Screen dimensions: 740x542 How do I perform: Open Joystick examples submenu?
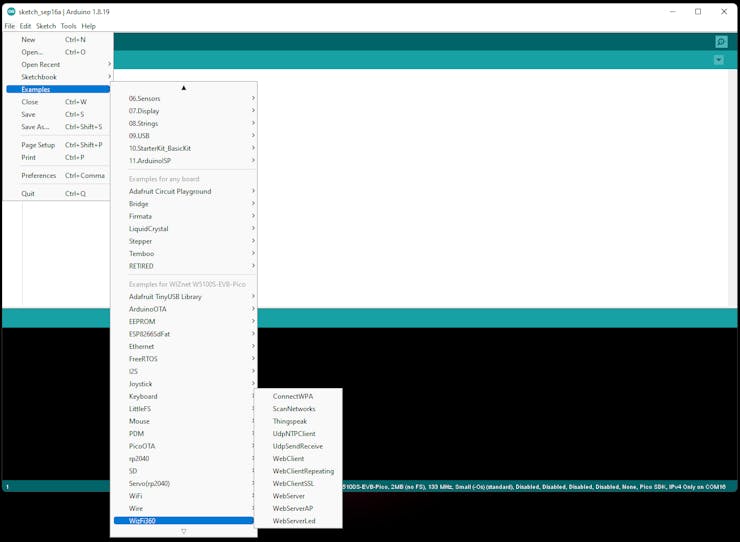point(184,384)
